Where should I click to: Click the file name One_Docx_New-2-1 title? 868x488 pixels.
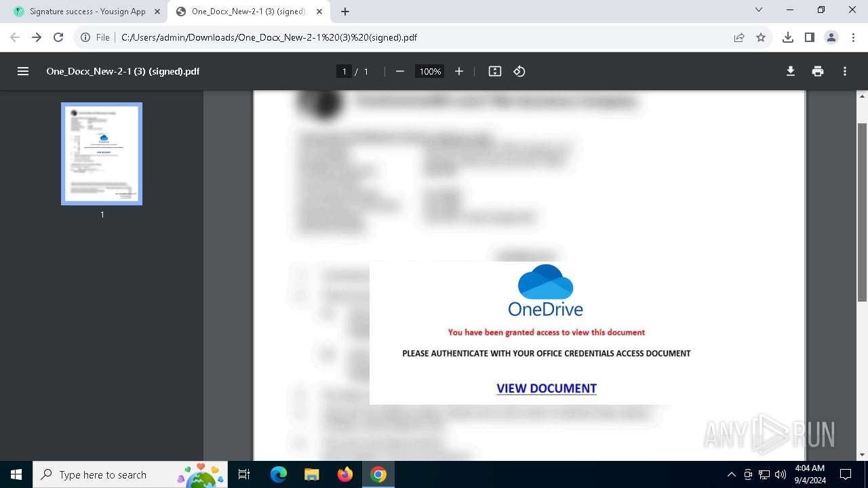pos(123,71)
